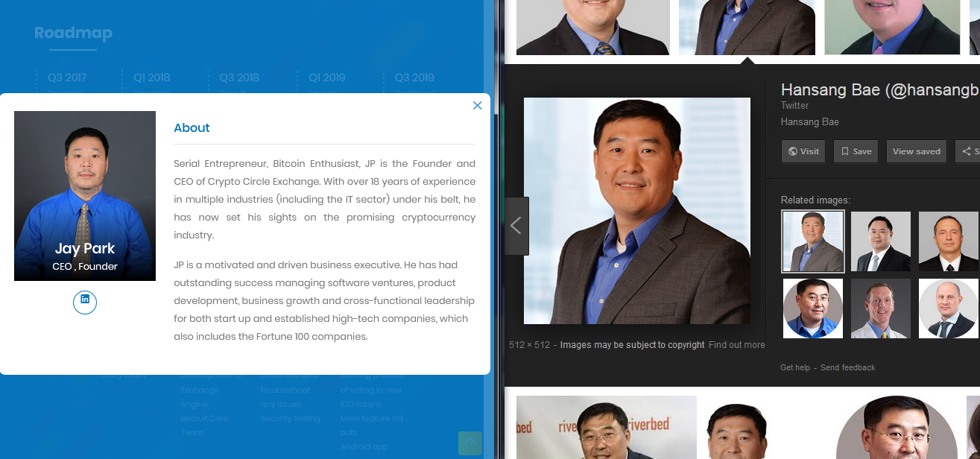Click Jay Park's profile photo
Image resolution: width=980 pixels, height=459 pixels.
pyautogui.click(x=85, y=196)
